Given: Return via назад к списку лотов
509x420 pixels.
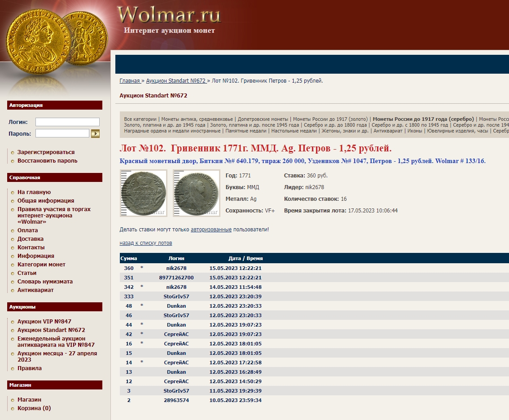Looking at the screenshot, I should point(145,243).
